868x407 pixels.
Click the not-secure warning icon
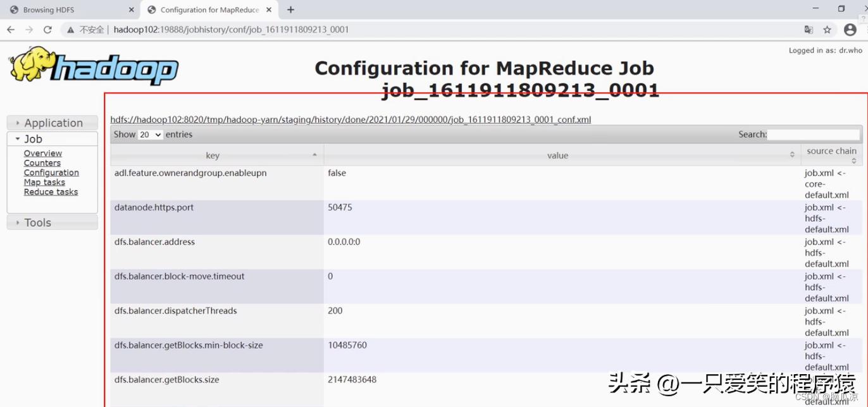click(x=71, y=30)
